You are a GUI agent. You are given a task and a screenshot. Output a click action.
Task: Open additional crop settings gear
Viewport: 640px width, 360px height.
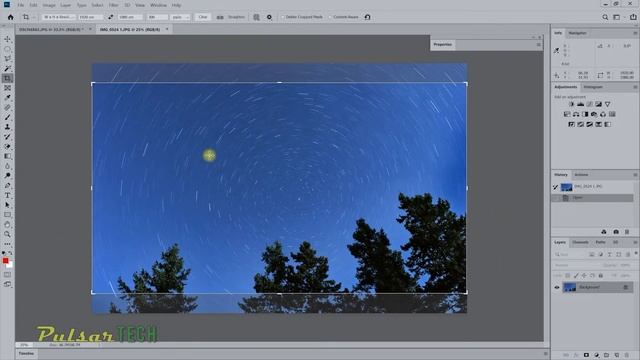coord(269,17)
